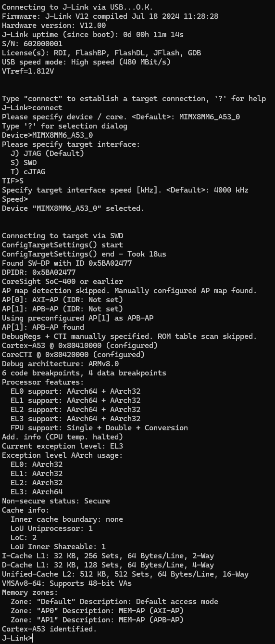
Task: Click the 'J-Link>connect' command line
Action: (32, 108)
